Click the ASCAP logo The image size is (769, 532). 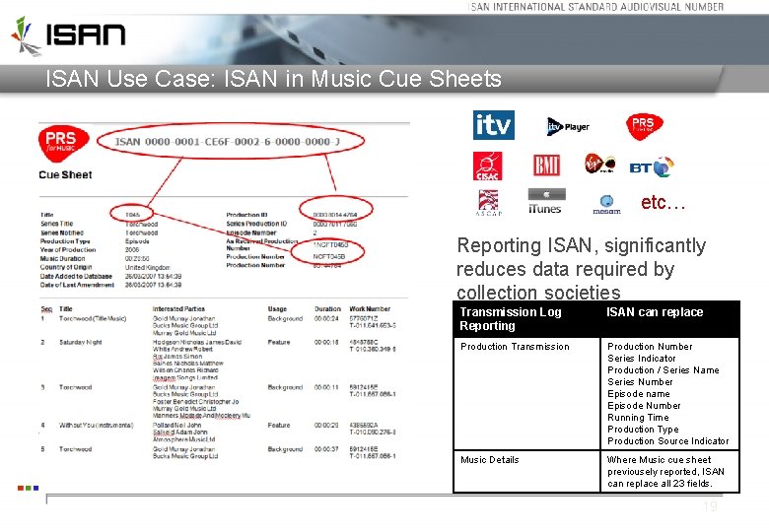coord(488,203)
